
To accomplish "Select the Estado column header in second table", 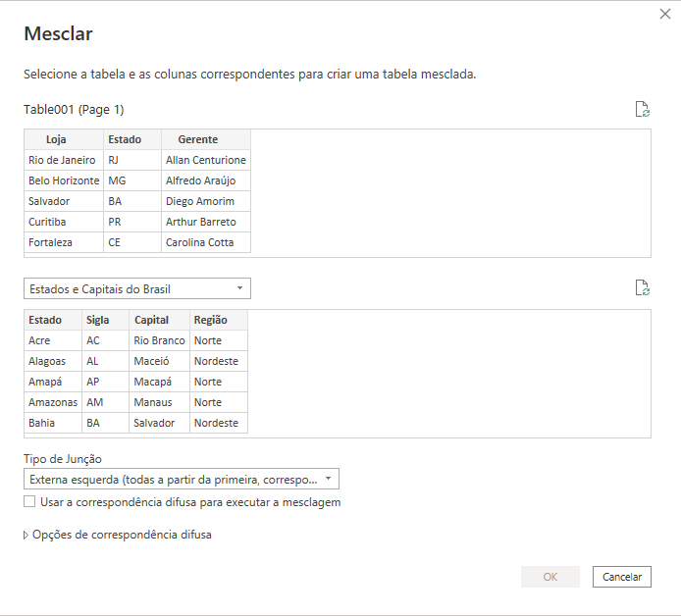I will [x=53, y=320].
